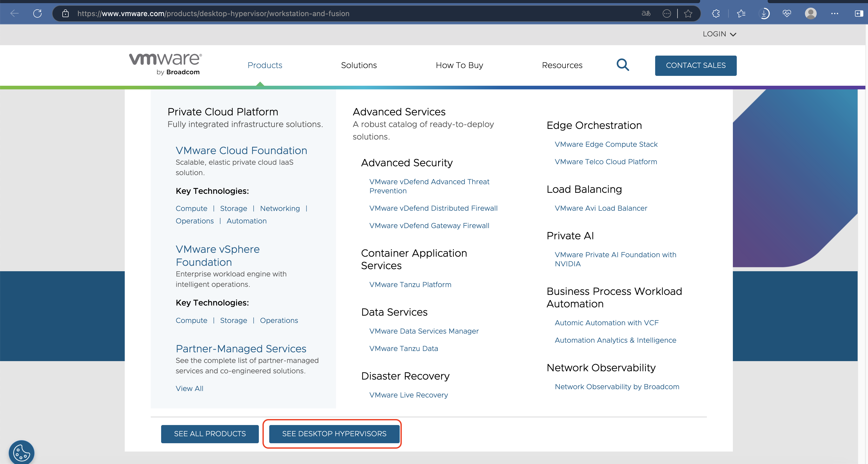Open the Solutions menu
The image size is (868, 464).
(359, 65)
